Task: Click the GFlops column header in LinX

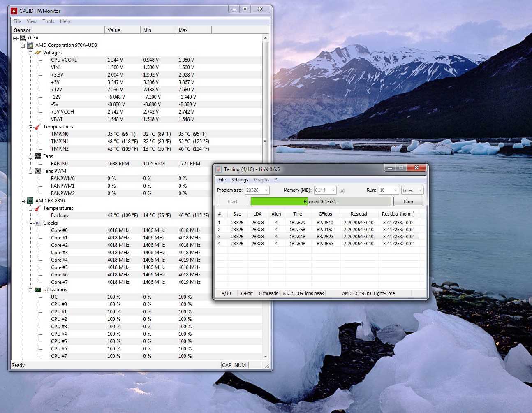Action: coord(325,214)
